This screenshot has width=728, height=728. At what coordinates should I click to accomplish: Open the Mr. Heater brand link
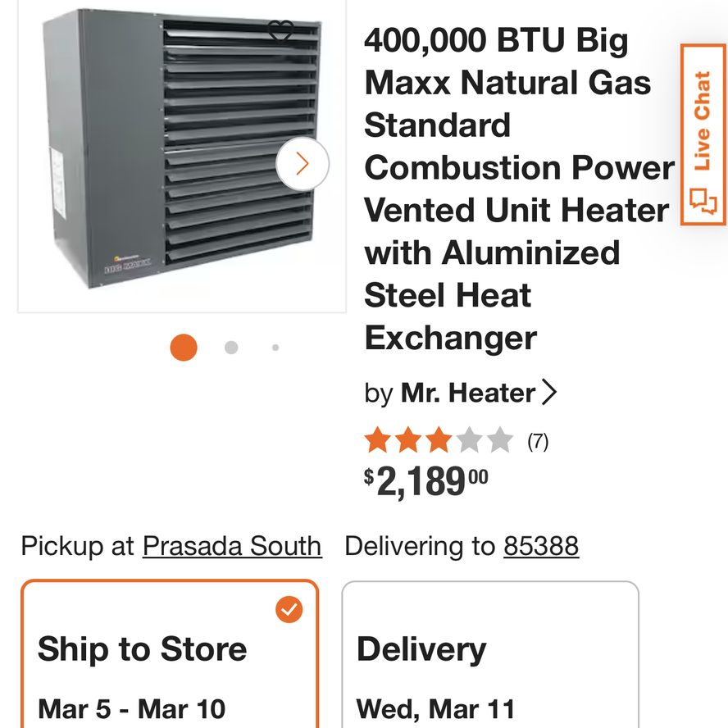(467, 394)
